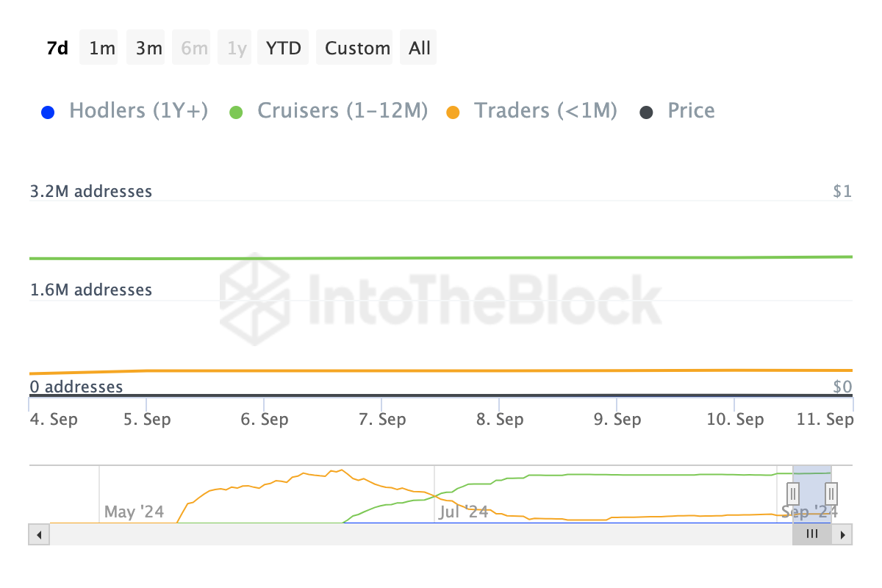Toggle the Hodlers (1Y+) series label

[138, 111]
